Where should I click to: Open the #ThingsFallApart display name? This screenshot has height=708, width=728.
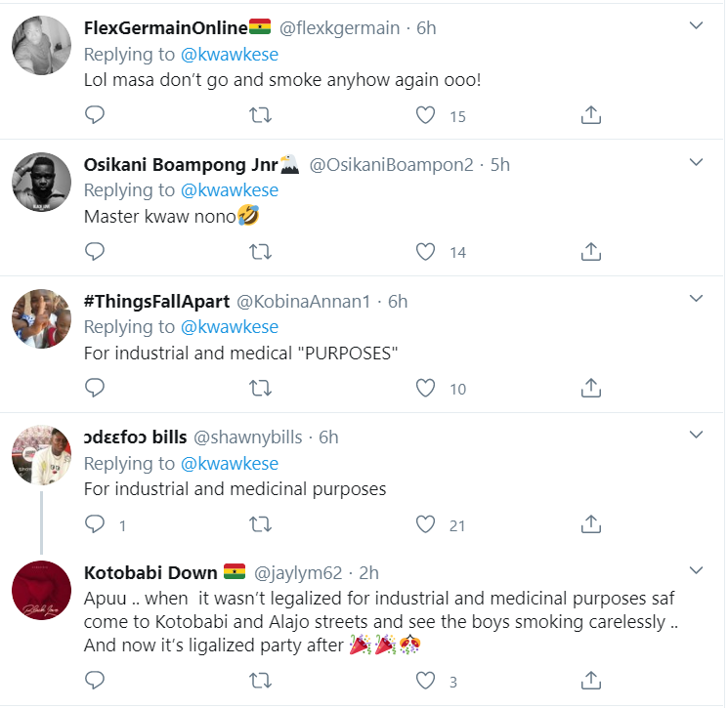point(156,301)
